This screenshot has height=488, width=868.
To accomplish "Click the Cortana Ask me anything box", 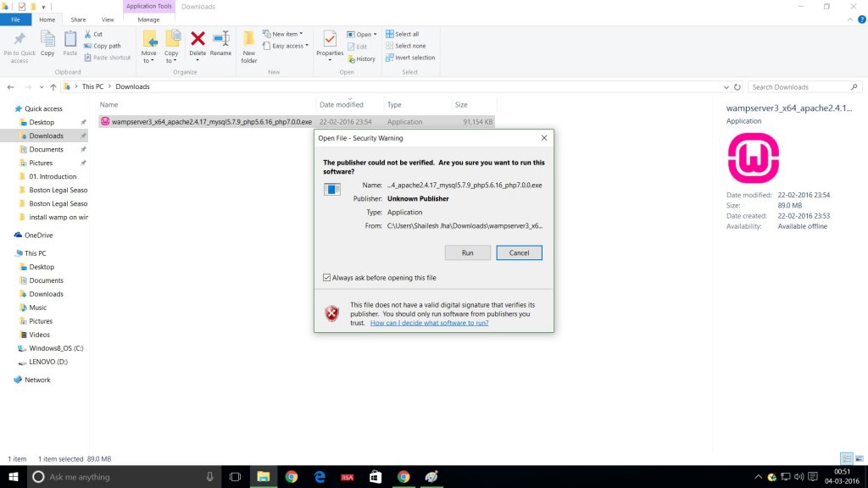I will pos(124,476).
